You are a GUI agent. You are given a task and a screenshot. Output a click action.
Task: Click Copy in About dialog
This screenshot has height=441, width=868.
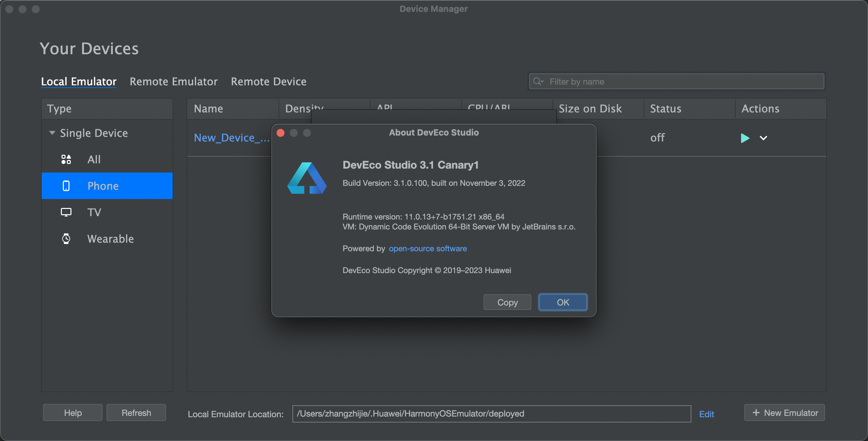[507, 302]
